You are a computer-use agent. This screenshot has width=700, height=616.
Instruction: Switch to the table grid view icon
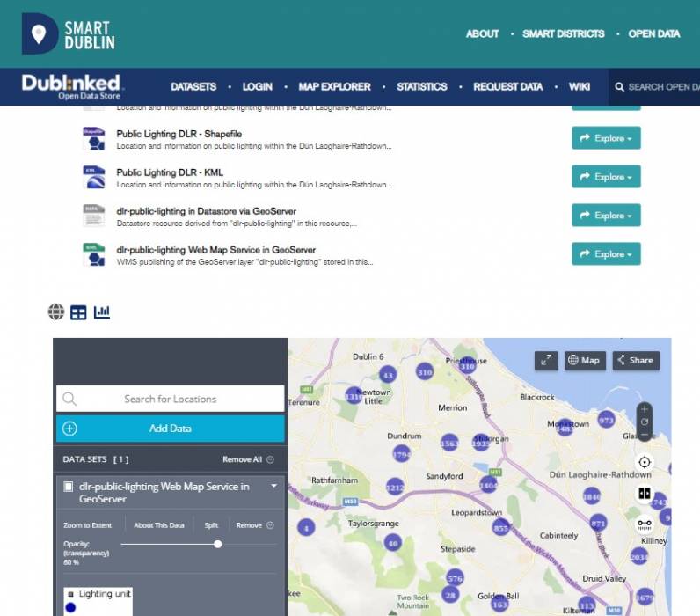tap(79, 312)
